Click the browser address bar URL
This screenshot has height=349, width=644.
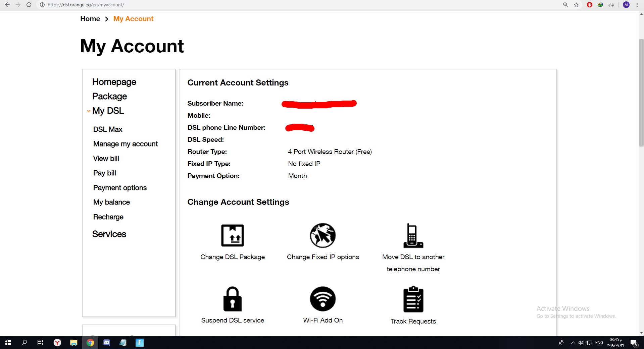click(x=86, y=5)
